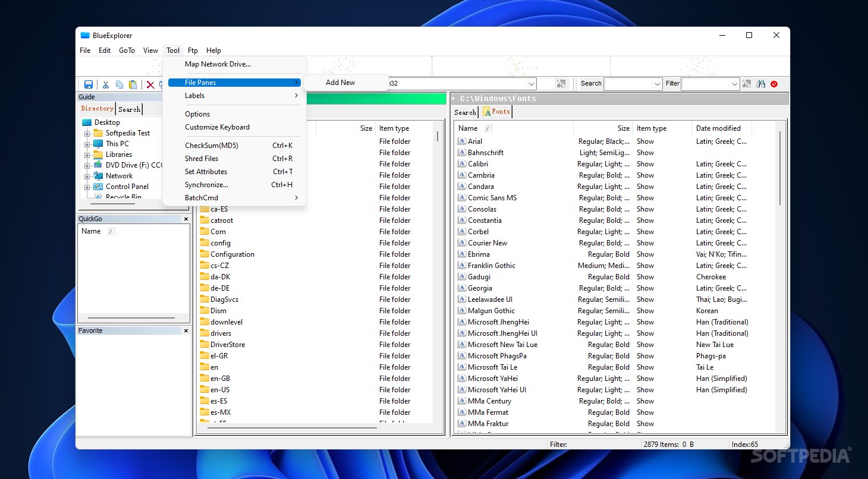The image size is (868, 479).
Task: Sort fonts by Date modified column
Action: click(x=722, y=128)
